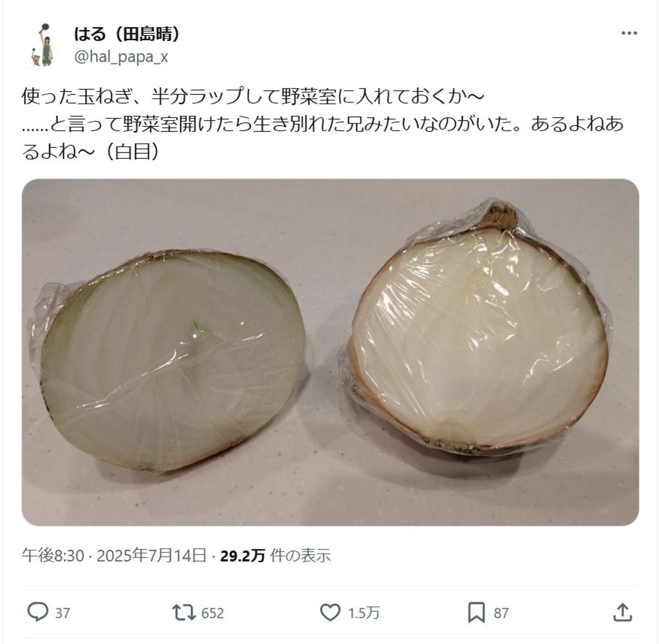Click the repost arrows icon

(x=184, y=612)
